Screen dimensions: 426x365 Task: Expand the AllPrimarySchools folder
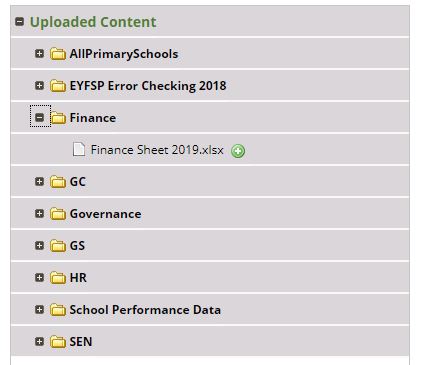click(x=39, y=53)
